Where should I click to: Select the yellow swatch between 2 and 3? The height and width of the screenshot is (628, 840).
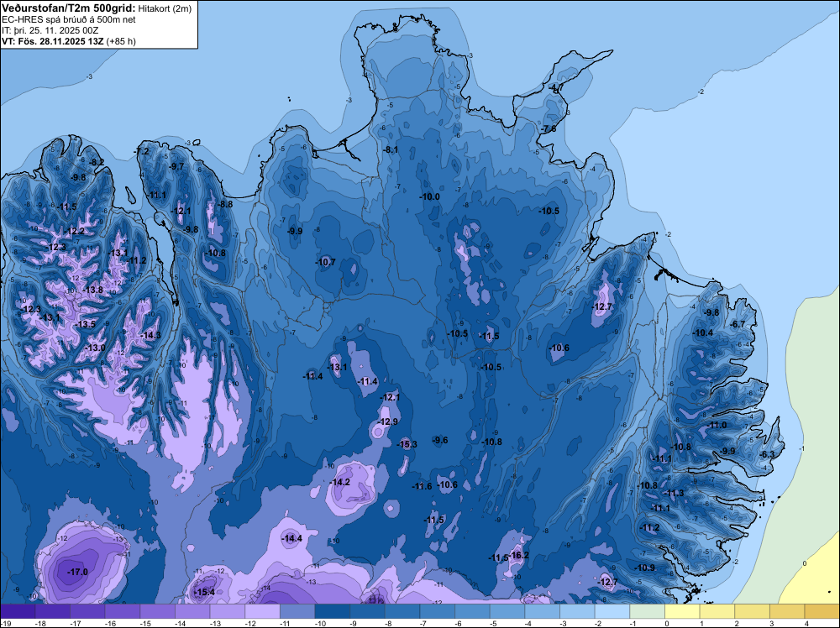pyautogui.click(x=752, y=611)
